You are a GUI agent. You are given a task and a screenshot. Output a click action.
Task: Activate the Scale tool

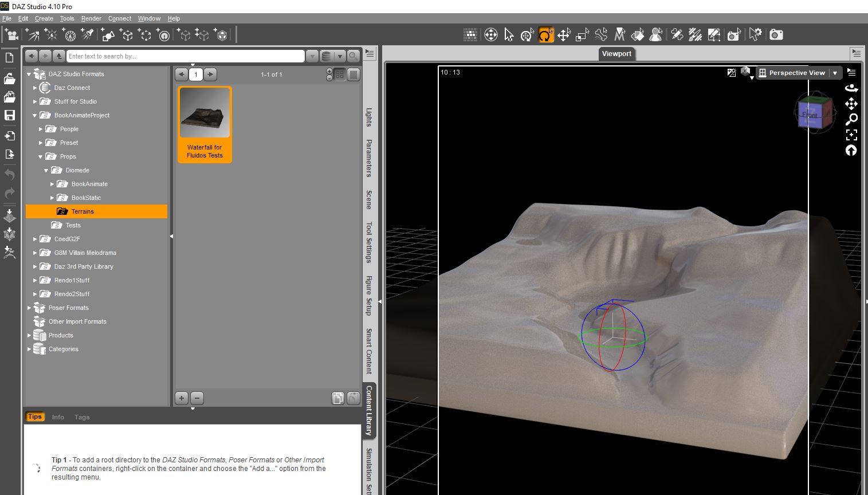pyautogui.click(x=583, y=35)
